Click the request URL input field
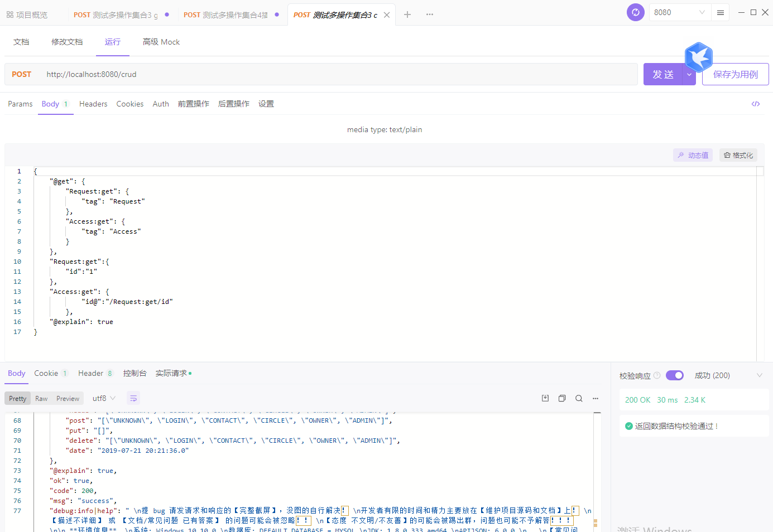The image size is (773, 532). point(335,74)
